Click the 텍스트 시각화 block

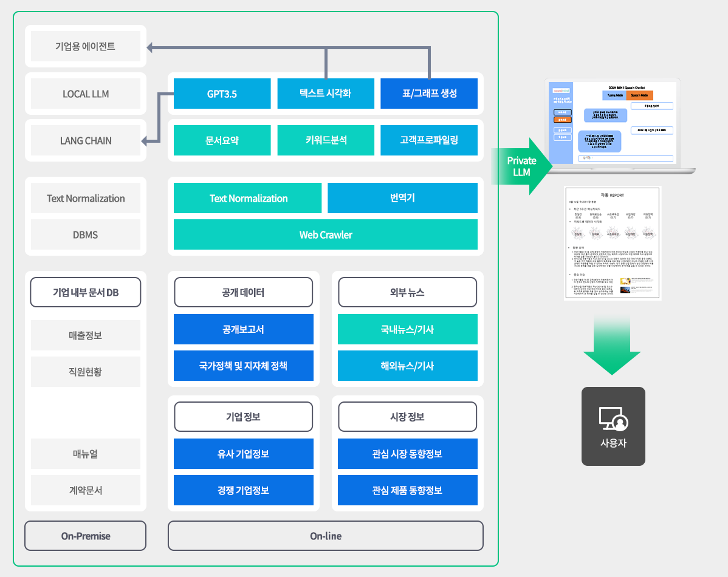pos(325,94)
